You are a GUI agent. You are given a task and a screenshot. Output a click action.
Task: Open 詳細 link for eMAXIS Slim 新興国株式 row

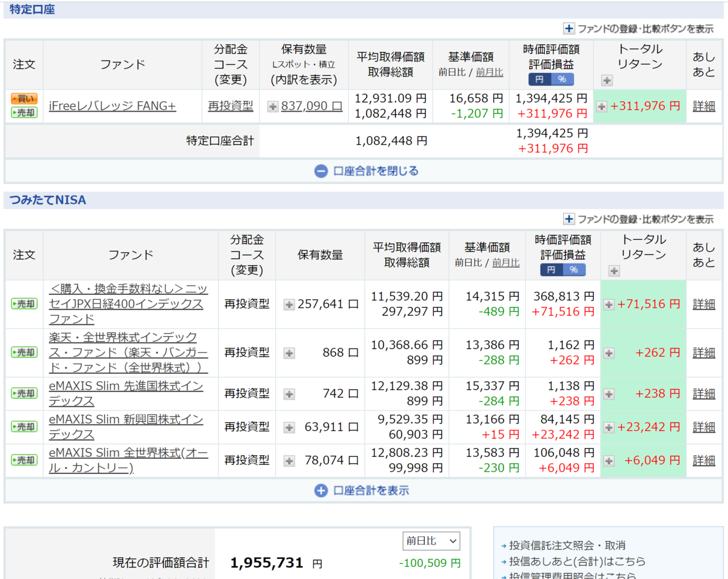pyautogui.click(x=704, y=427)
